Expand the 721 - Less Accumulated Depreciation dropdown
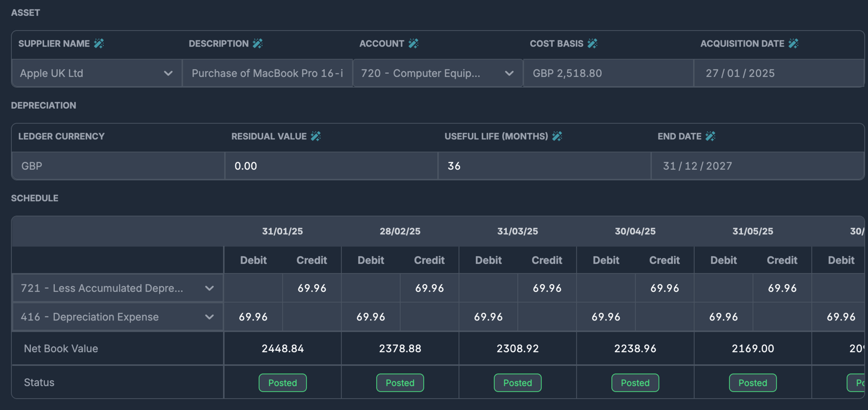 209,288
